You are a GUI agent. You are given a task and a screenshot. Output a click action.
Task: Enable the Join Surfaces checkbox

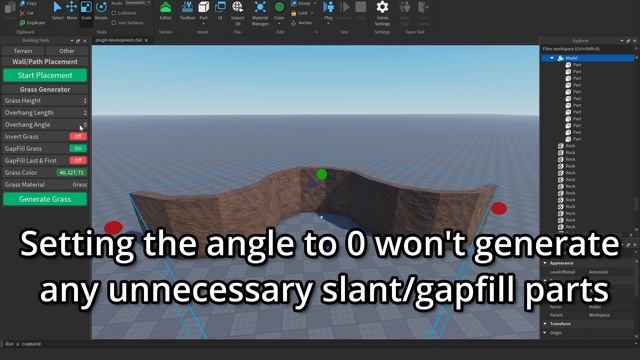click(x=114, y=23)
